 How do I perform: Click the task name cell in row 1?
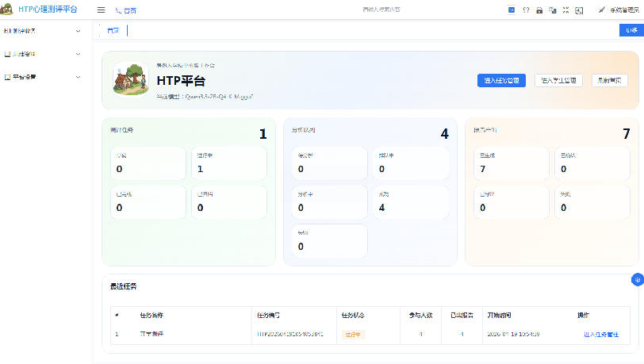click(x=151, y=334)
